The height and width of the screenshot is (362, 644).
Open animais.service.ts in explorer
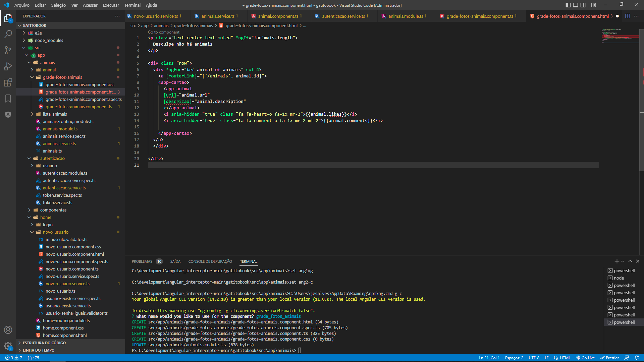tap(70, 143)
